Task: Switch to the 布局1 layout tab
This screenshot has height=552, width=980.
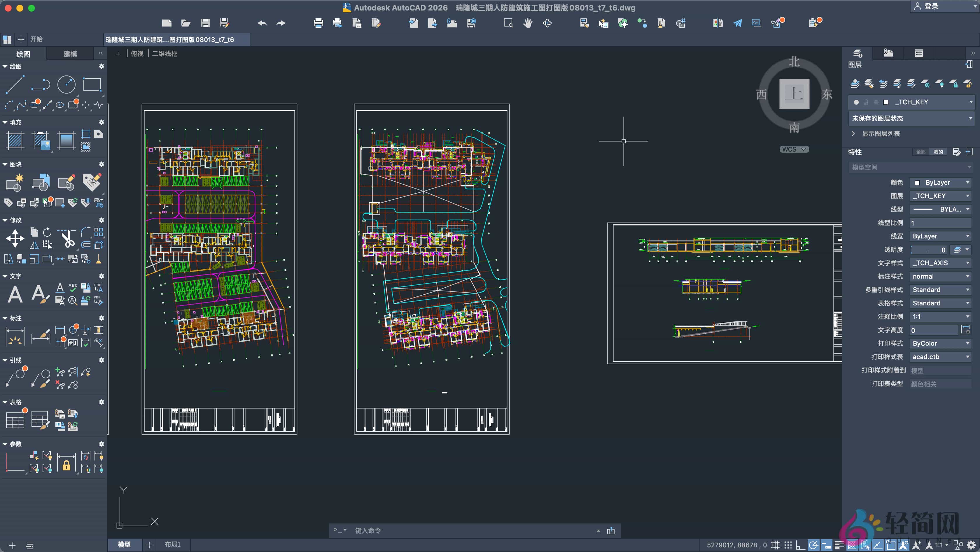Action: tap(172, 544)
